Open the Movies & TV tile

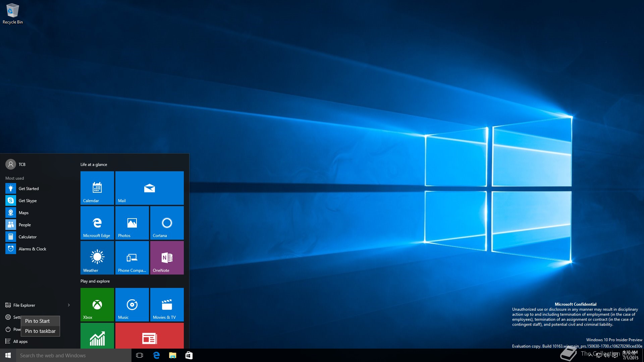(167, 305)
